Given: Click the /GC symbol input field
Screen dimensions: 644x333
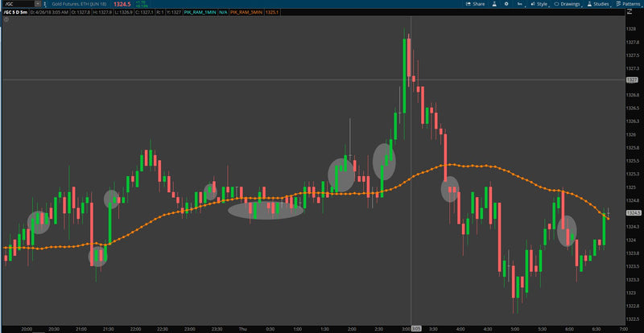Looking at the screenshot, I should [x=18, y=4].
